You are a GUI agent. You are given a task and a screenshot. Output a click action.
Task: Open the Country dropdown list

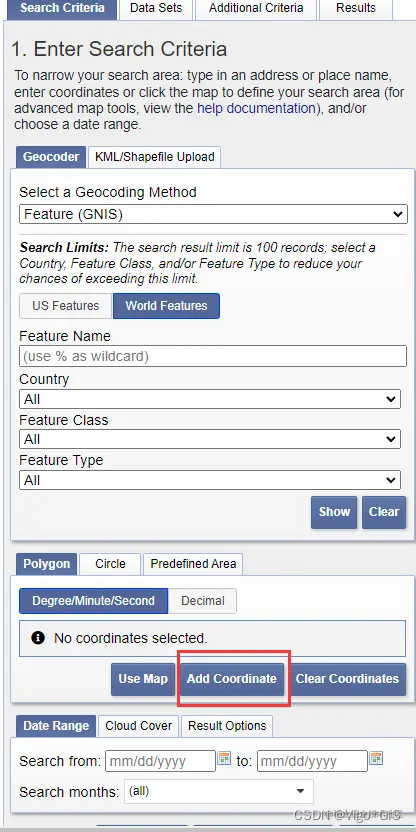point(210,399)
